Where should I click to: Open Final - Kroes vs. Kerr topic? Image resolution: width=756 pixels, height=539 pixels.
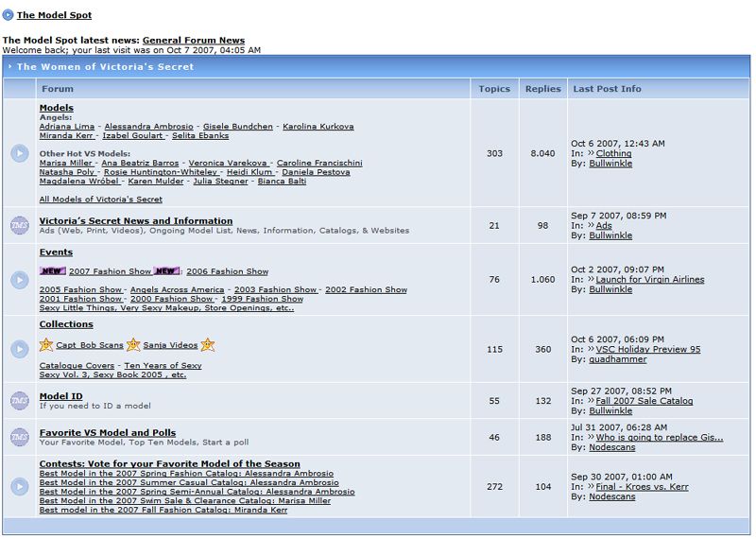click(643, 487)
